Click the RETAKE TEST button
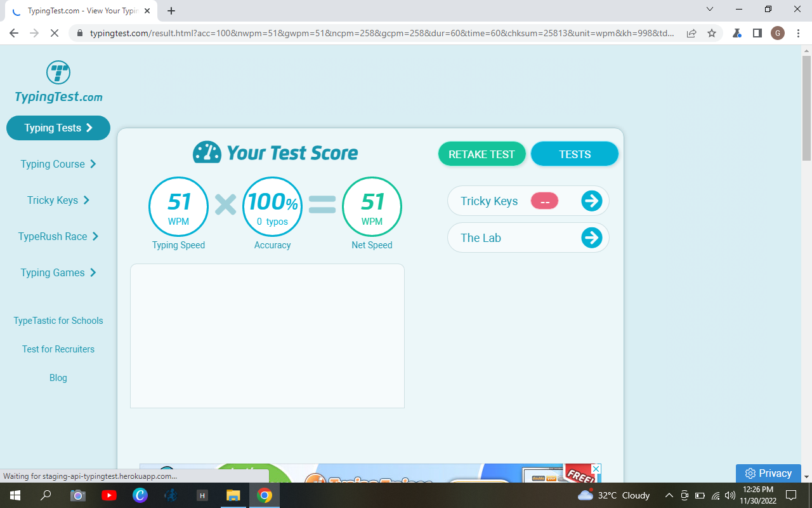This screenshot has width=812, height=508. coord(481,154)
